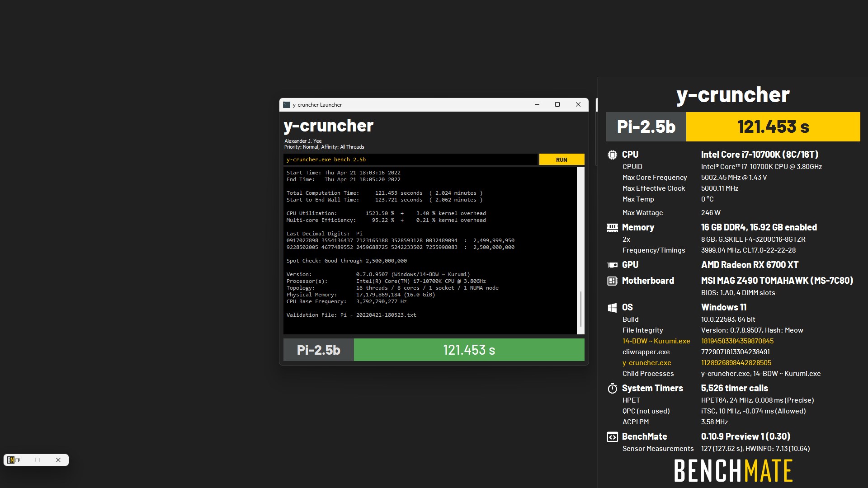Click hash value 7729071813304238491
This screenshot has height=488, width=868.
point(736,352)
